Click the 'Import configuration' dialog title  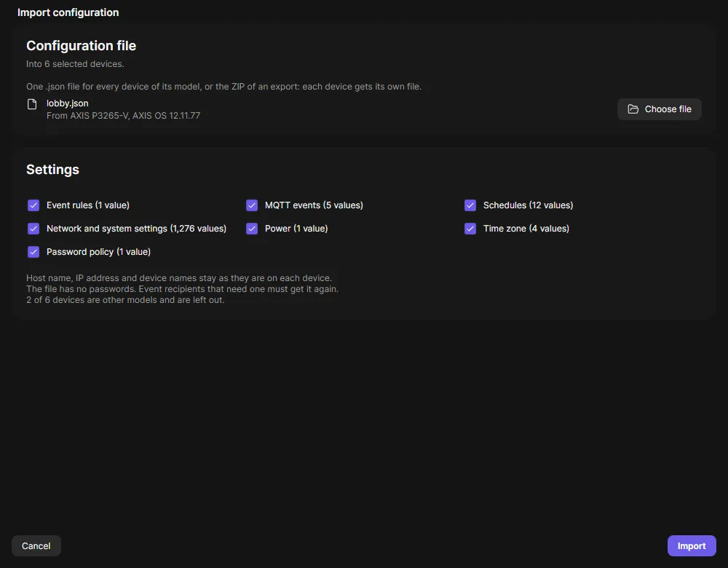[x=68, y=12]
